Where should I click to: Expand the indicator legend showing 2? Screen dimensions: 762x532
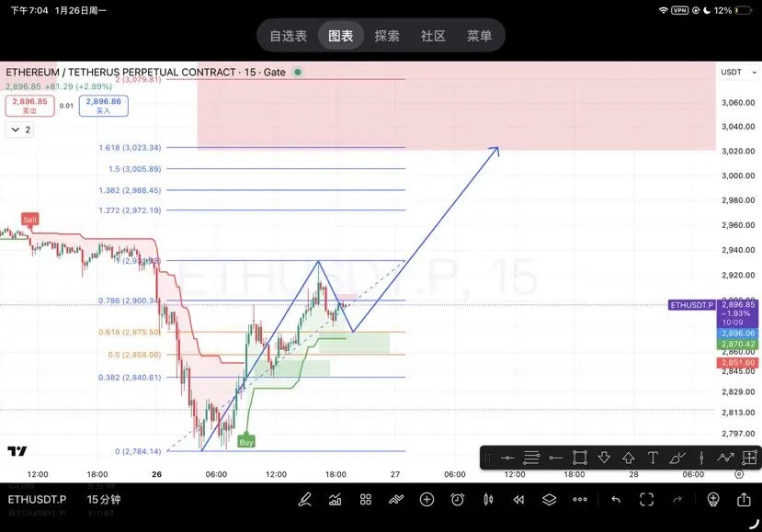[20, 130]
